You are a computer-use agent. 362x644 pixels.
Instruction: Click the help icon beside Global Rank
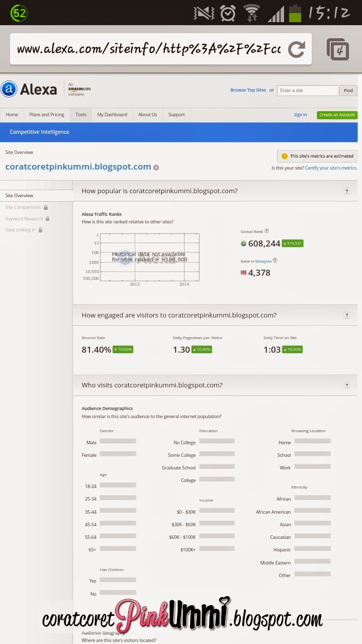(x=267, y=231)
